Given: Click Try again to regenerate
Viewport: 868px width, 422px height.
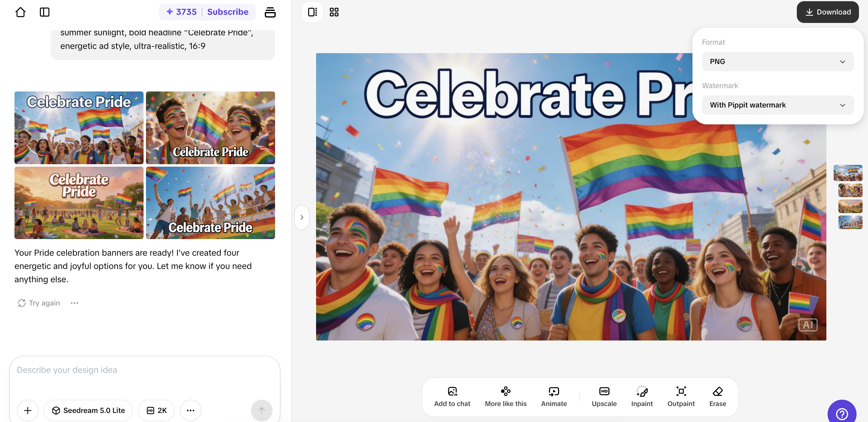Looking at the screenshot, I should click(x=39, y=303).
